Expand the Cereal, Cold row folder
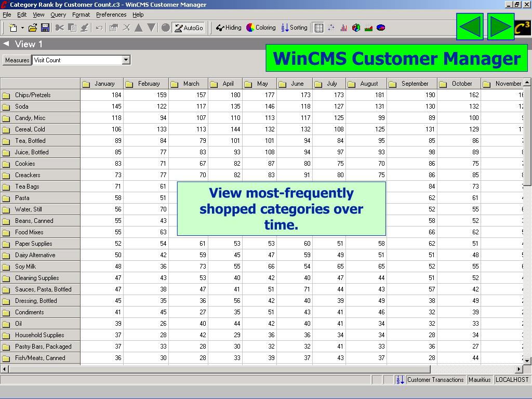Screen dimensions: 532x399 6,130
